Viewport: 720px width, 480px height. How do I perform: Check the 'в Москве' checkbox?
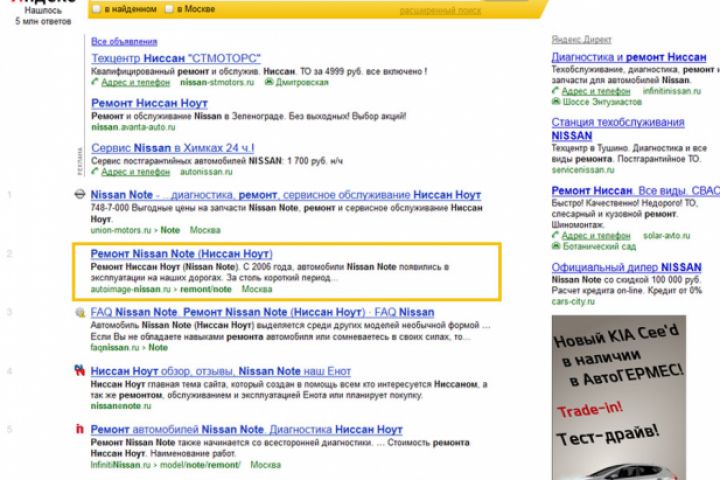click(x=169, y=9)
